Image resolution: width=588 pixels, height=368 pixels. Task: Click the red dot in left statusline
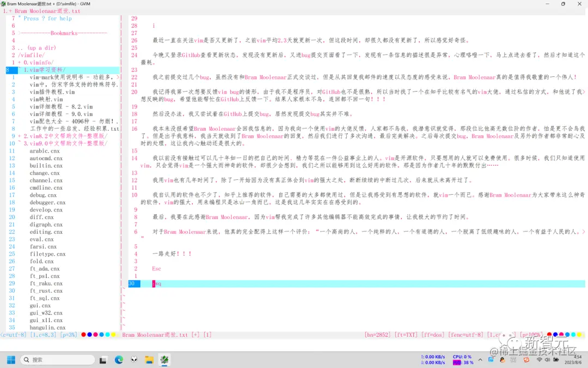point(83,335)
